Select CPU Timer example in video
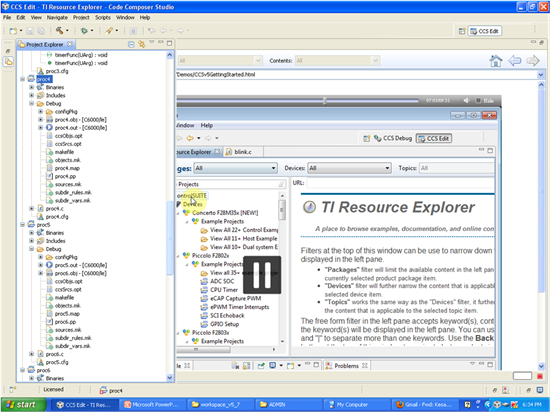 click(224, 290)
